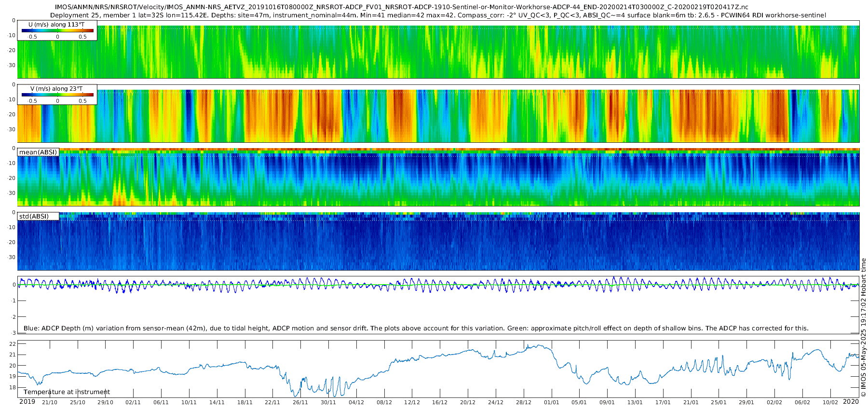Click the '29/01' date tick label

[x=746, y=403]
